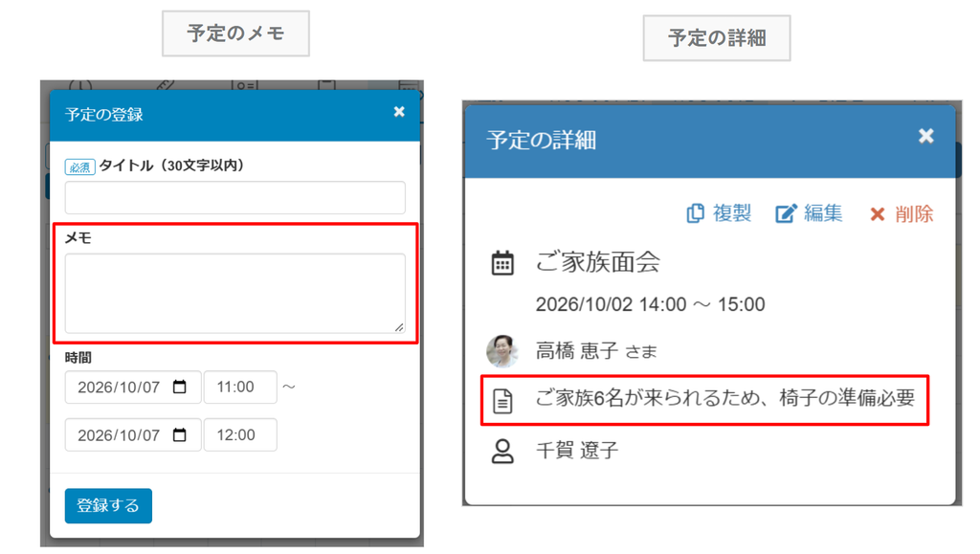Viewport: 980px width, 554px height.
Task: Click the 編集 edit link
Action: [809, 213]
